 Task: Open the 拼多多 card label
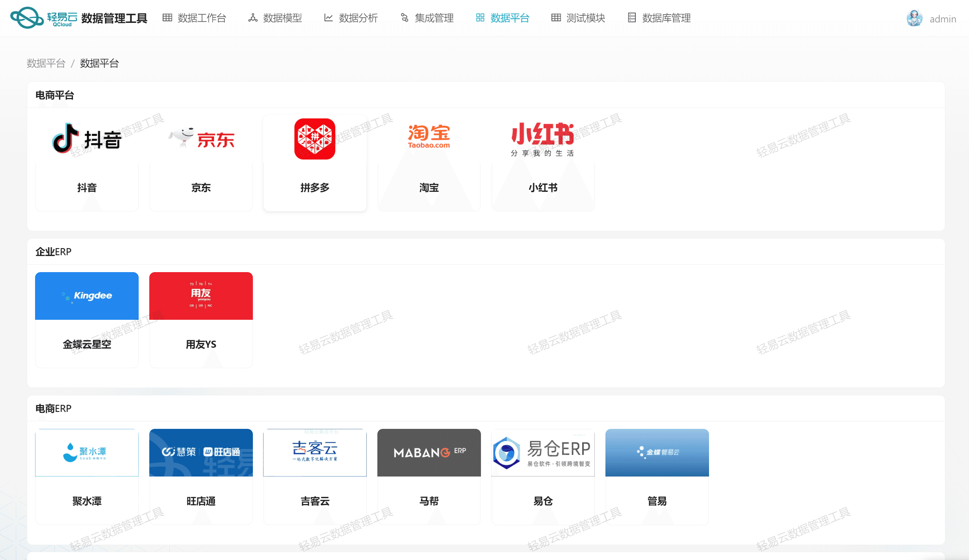click(315, 188)
